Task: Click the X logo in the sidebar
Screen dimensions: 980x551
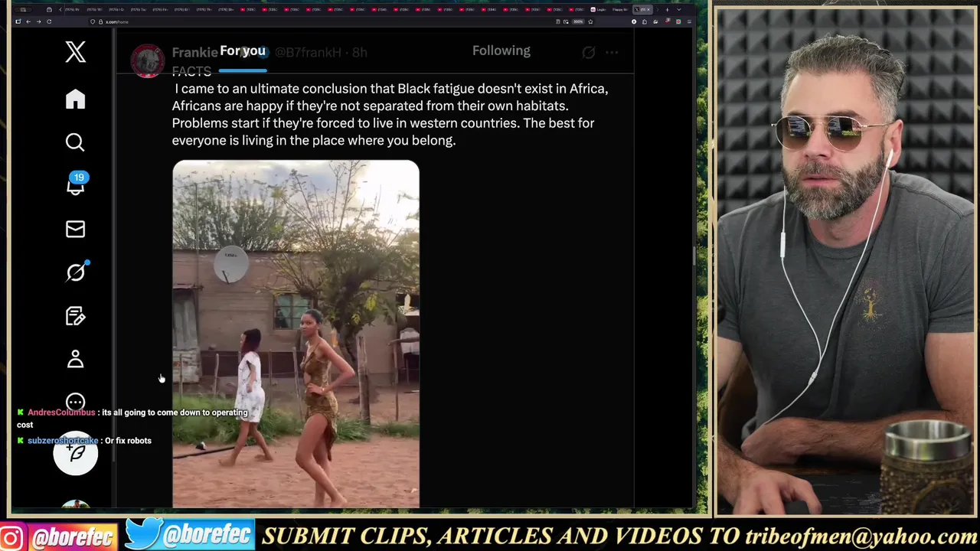Action: coord(75,52)
